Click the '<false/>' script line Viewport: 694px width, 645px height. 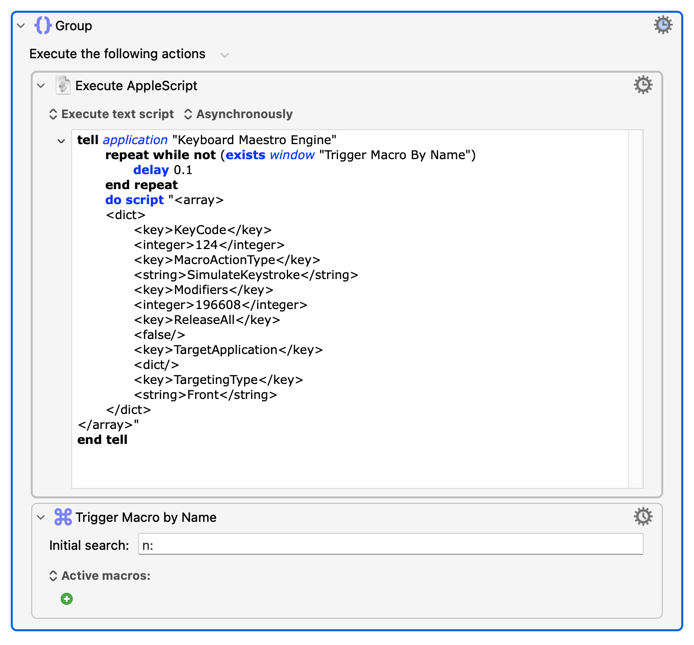point(159,335)
